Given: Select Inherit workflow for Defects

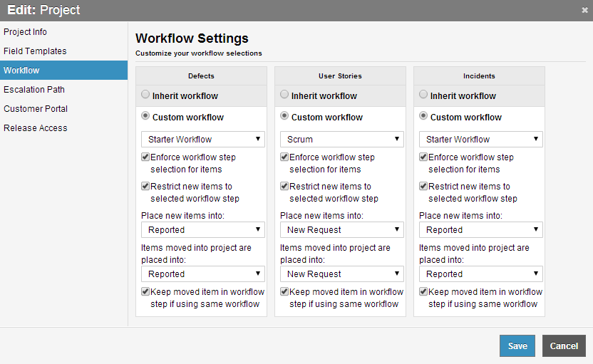Looking at the screenshot, I should coord(146,95).
